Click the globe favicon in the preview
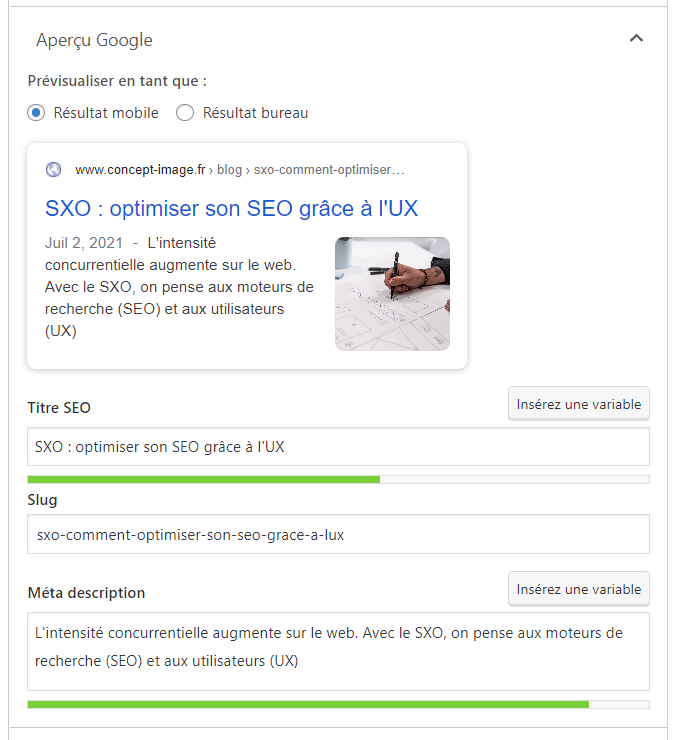 53,169
